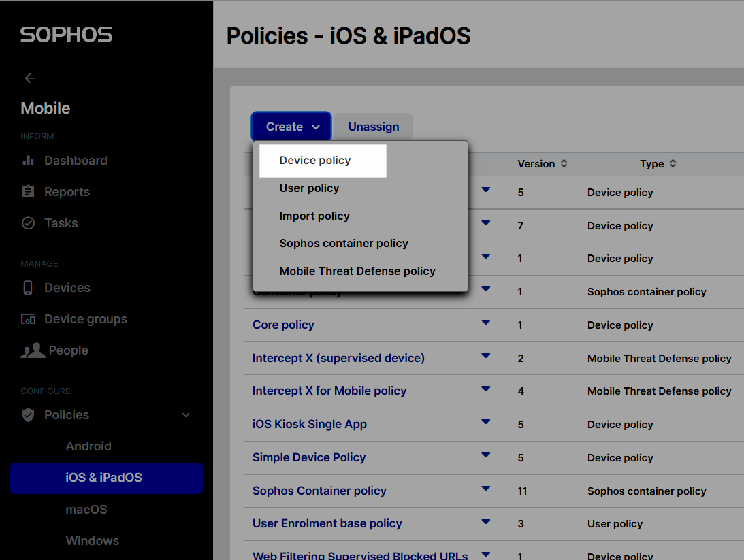This screenshot has height=560, width=744.
Task: Open actions arrow for Intercept X for Mobile policy
Action: point(486,389)
